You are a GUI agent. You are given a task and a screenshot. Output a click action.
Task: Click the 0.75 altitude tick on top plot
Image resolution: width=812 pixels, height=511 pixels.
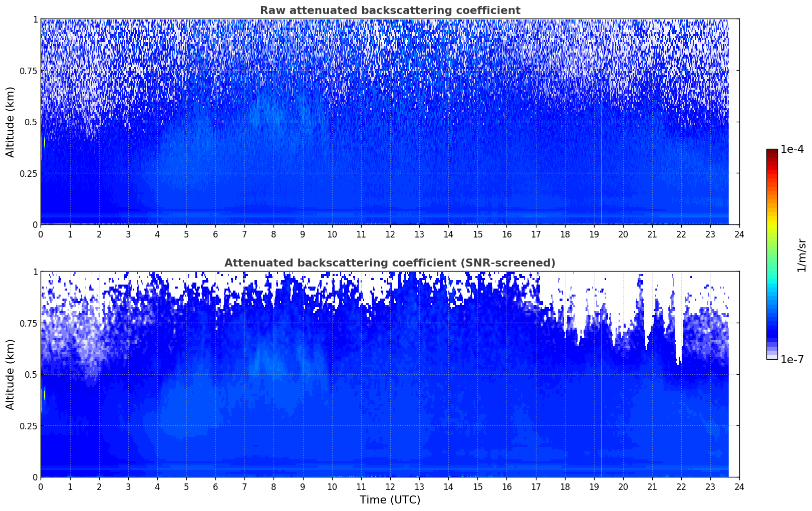(29, 71)
